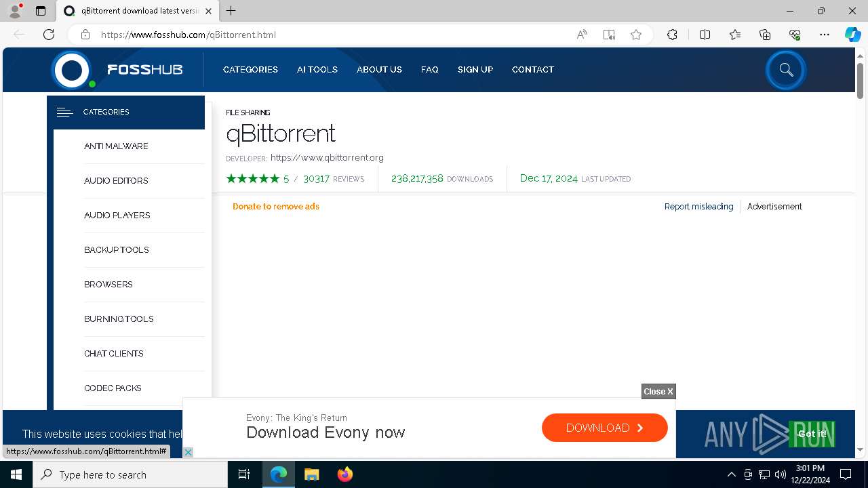Open BURNING TOOLS category

pyautogui.click(x=119, y=319)
